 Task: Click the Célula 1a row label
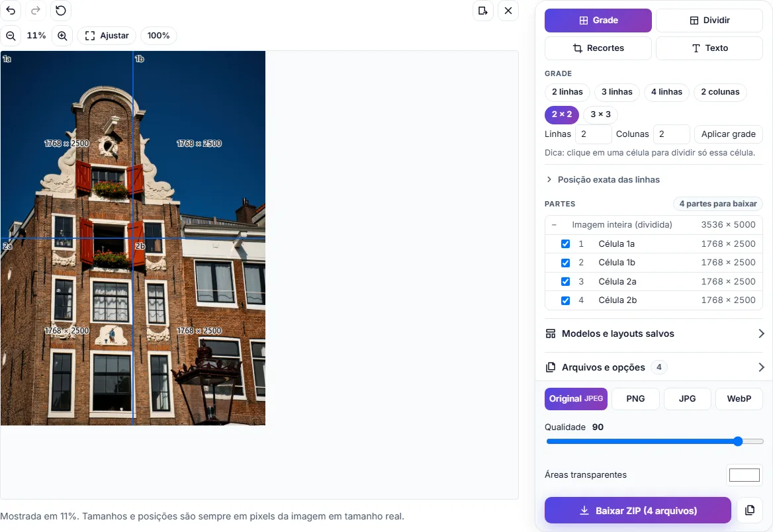pyautogui.click(x=616, y=244)
